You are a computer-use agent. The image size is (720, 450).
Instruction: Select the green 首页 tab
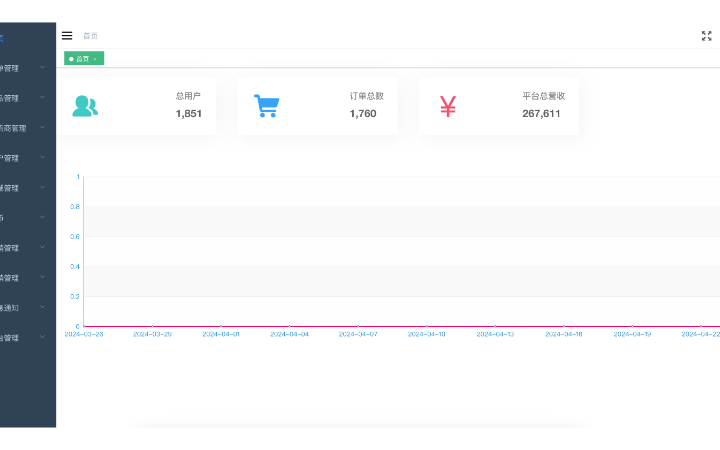[83, 59]
